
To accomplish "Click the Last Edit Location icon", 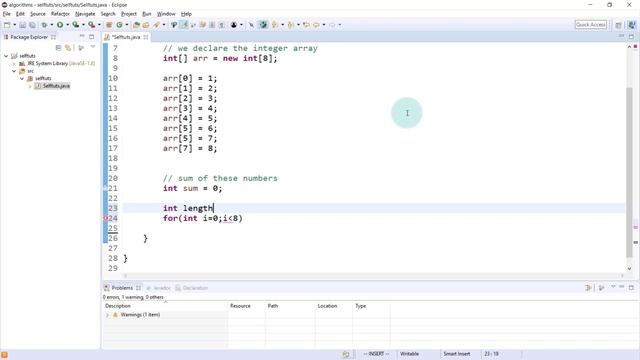I will click(x=306, y=25).
